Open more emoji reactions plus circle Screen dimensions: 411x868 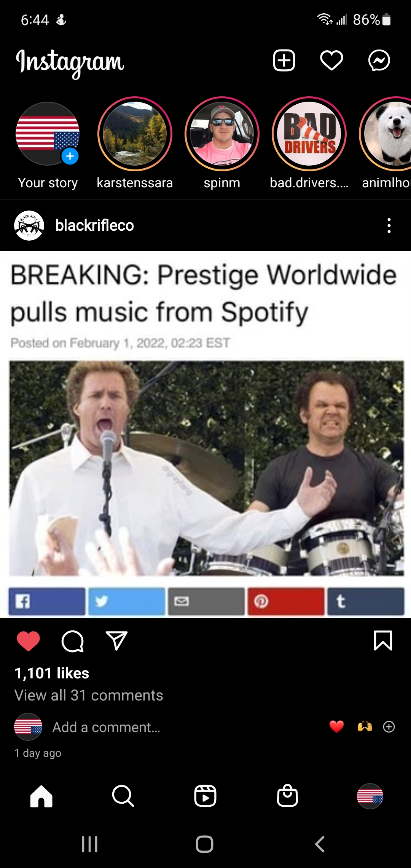(x=389, y=727)
